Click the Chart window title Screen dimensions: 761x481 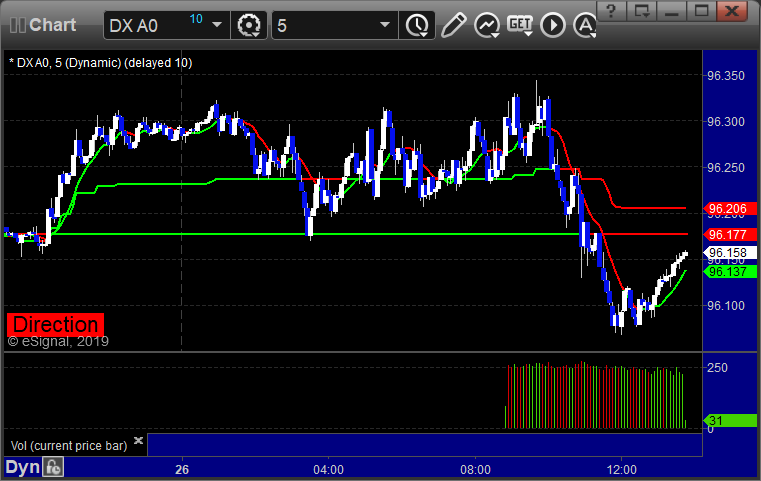click(x=52, y=25)
